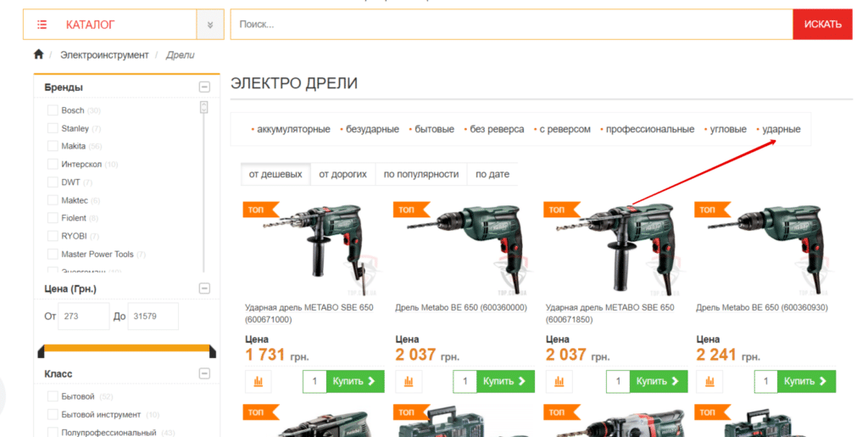Screen dimensions: 868x437
Task: Open the ударные drills category link
Action: tap(781, 129)
